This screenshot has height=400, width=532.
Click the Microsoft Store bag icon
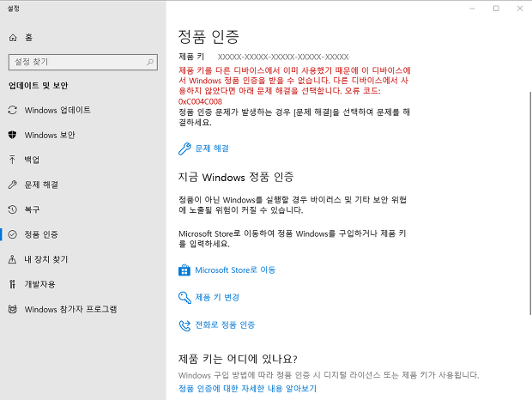184,270
